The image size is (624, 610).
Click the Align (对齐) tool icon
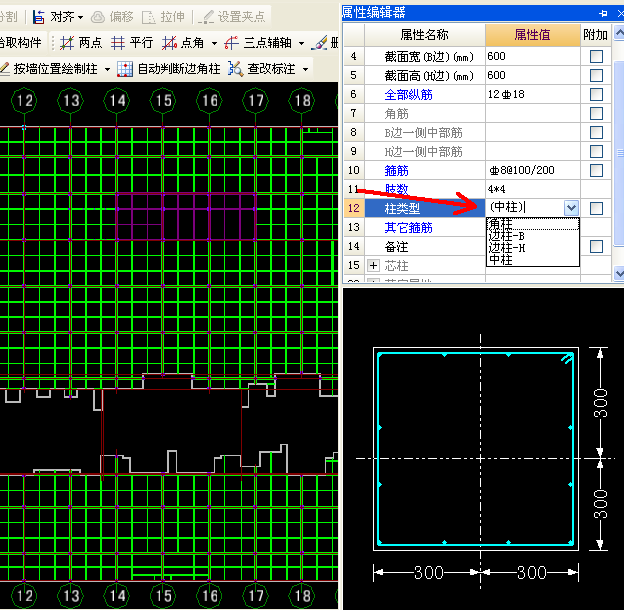39,17
